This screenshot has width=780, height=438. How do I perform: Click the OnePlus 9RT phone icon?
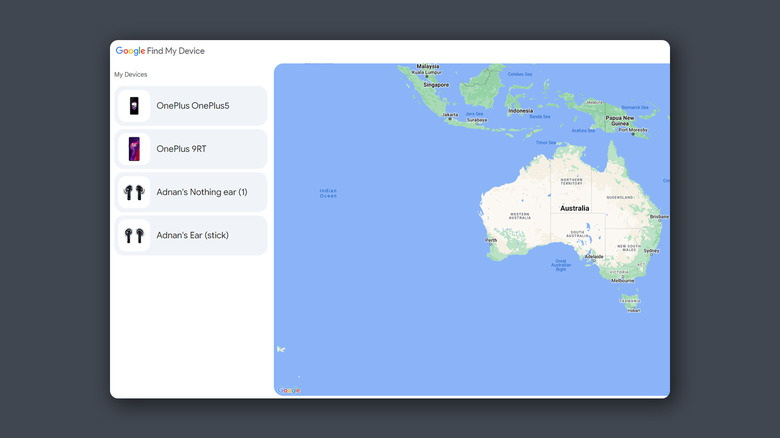134,149
